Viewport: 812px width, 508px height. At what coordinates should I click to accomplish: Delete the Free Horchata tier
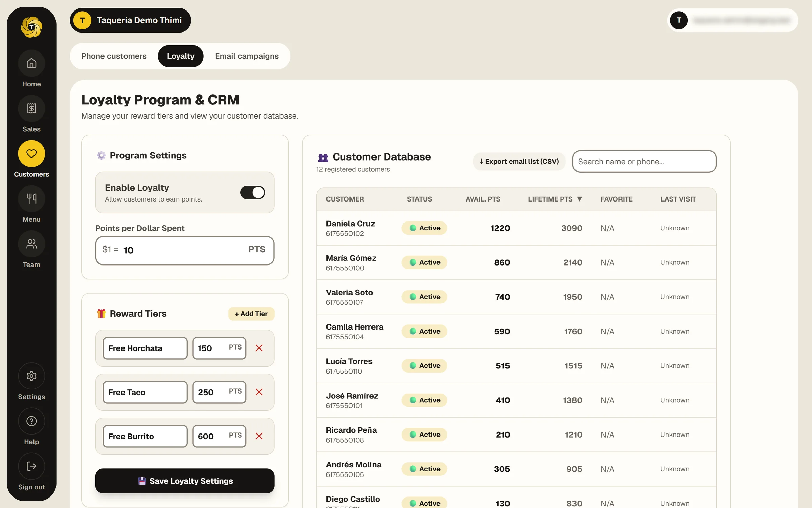[259, 348]
